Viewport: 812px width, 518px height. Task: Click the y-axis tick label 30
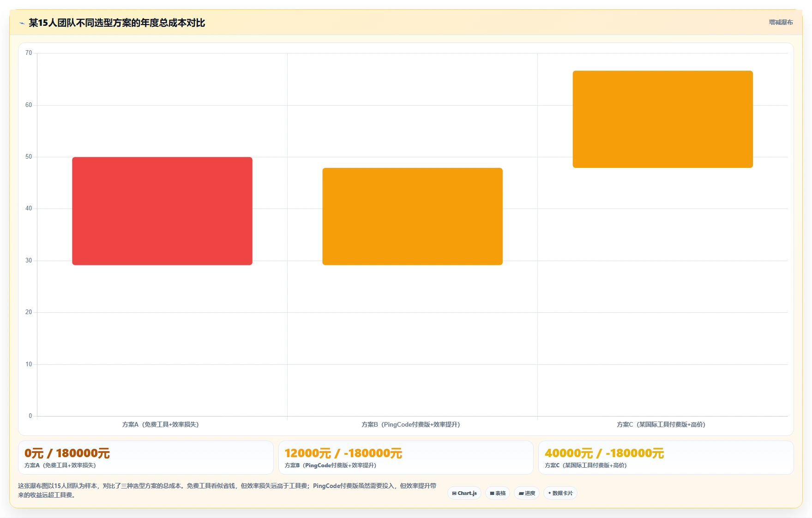[x=29, y=261]
